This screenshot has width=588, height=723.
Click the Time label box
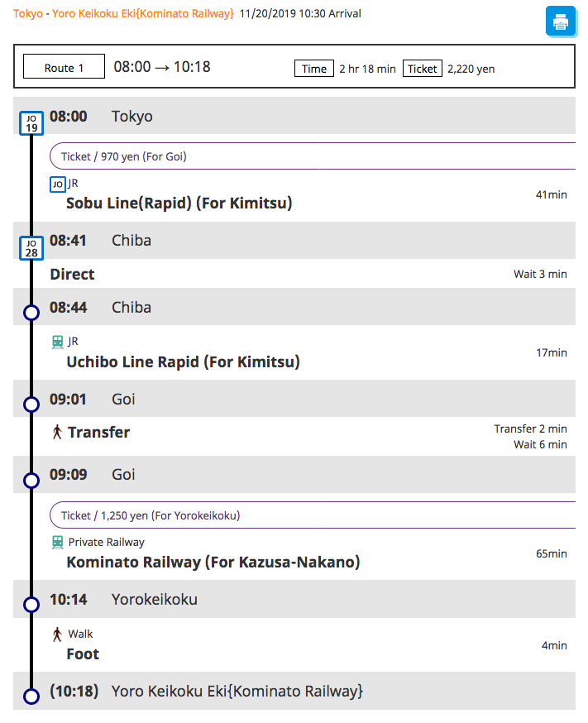(313, 69)
